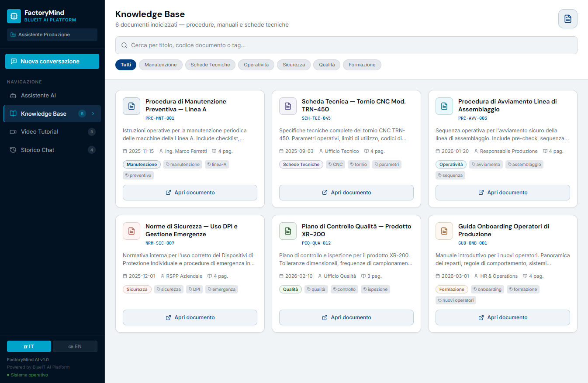The height and width of the screenshot is (383, 588).
Task: Filter documents by Qualità chip
Action: 327,65
